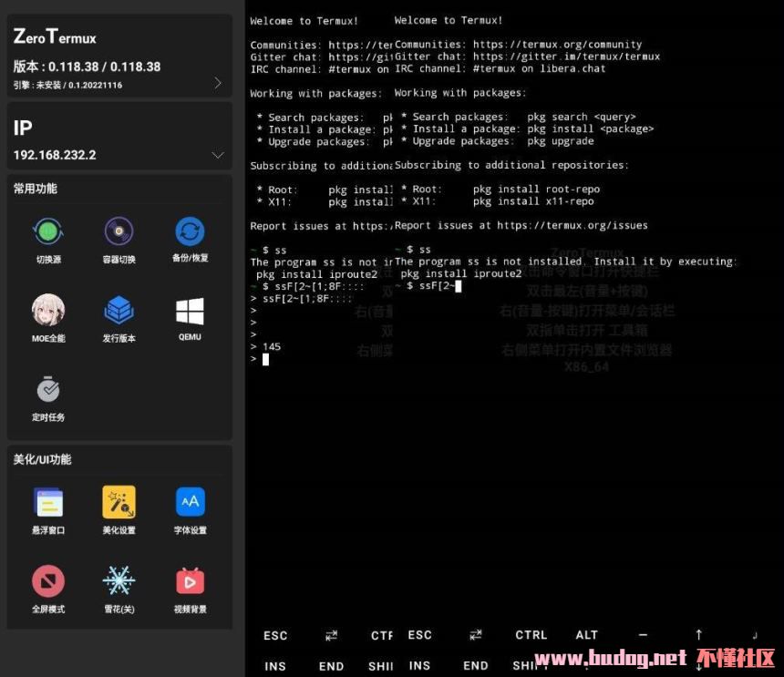
Task: Click the 'pkg upgrade' text
Action: click(561, 141)
